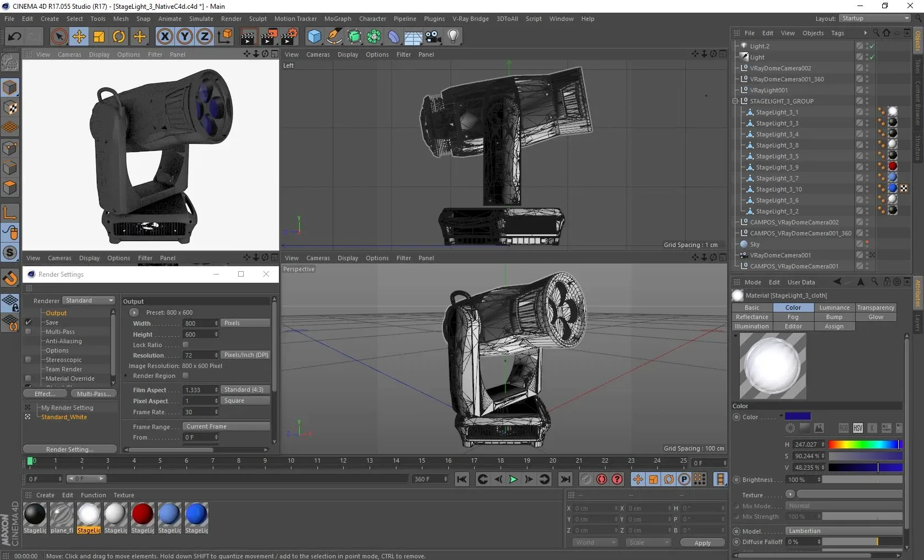Select the Live Selection tool
This screenshot has width=924, height=560.
pyautogui.click(x=59, y=37)
